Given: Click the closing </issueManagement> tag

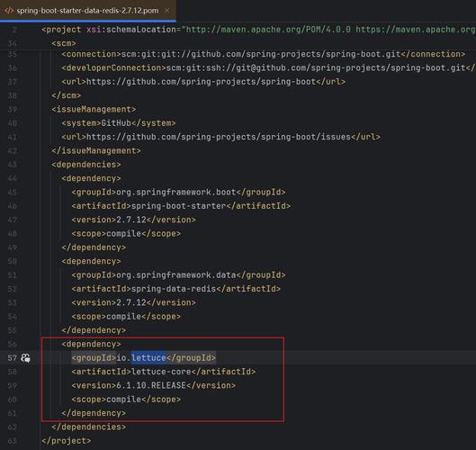Looking at the screenshot, I should click(96, 150).
